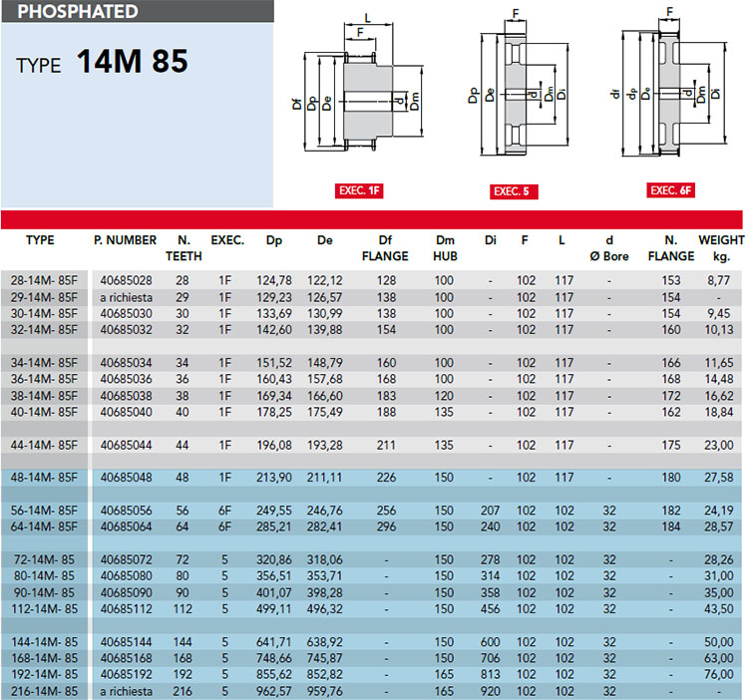This screenshot has width=748, height=700.
Task: Click the Df FLANGE column header
Action: point(385,248)
